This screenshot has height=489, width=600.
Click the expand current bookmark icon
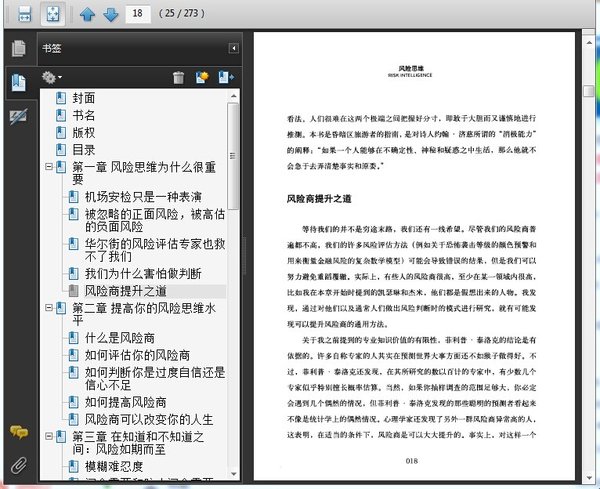225,77
